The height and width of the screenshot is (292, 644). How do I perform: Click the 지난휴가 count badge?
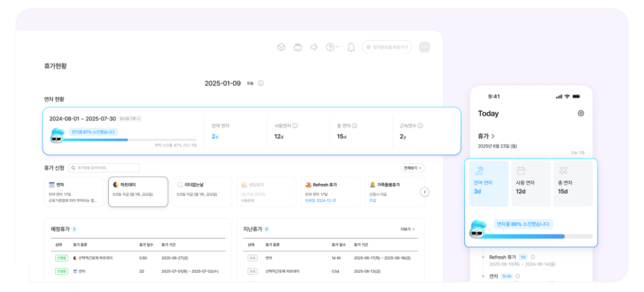pyautogui.click(x=267, y=229)
